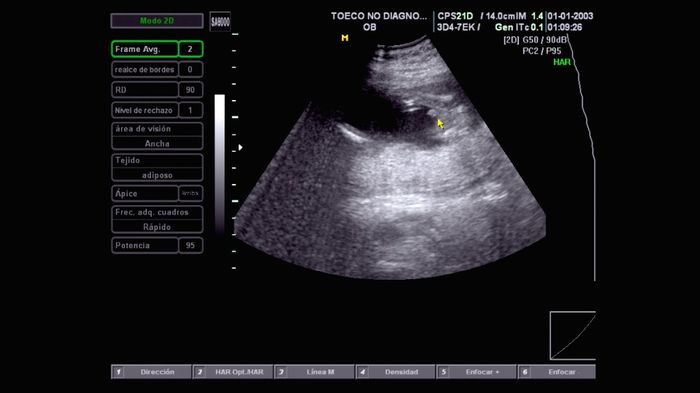Click the 14.0cm depth readout

click(501, 16)
